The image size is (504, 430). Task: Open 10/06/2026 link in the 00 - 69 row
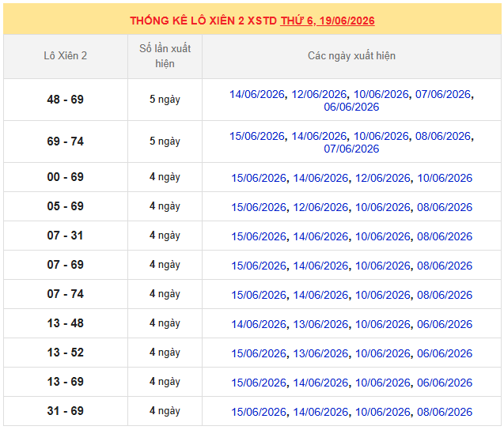[445, 178]
